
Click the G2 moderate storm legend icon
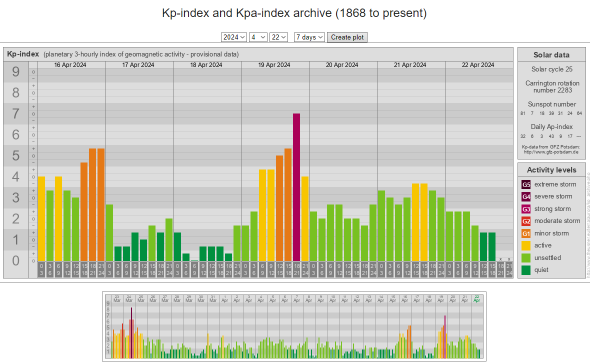526,221
